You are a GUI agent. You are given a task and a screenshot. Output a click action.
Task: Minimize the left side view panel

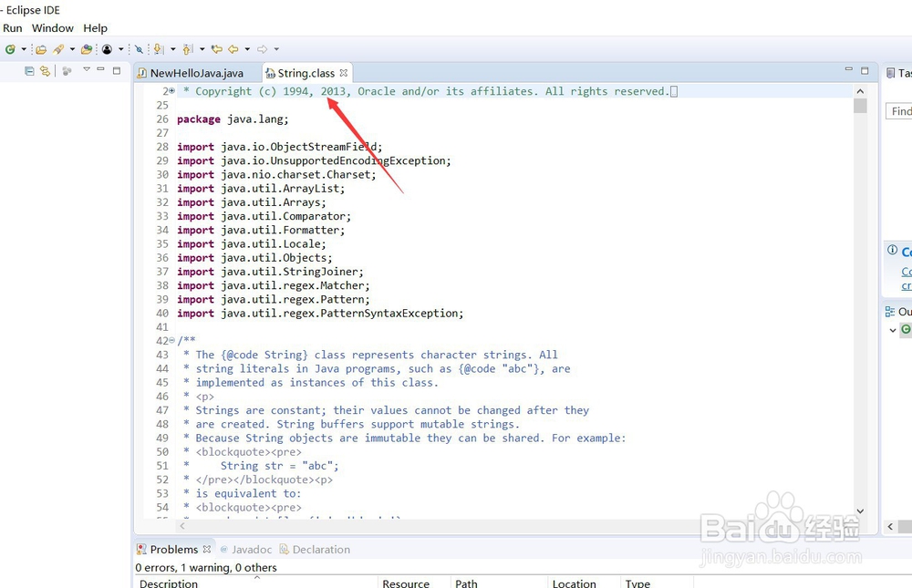tap(100, 69)
